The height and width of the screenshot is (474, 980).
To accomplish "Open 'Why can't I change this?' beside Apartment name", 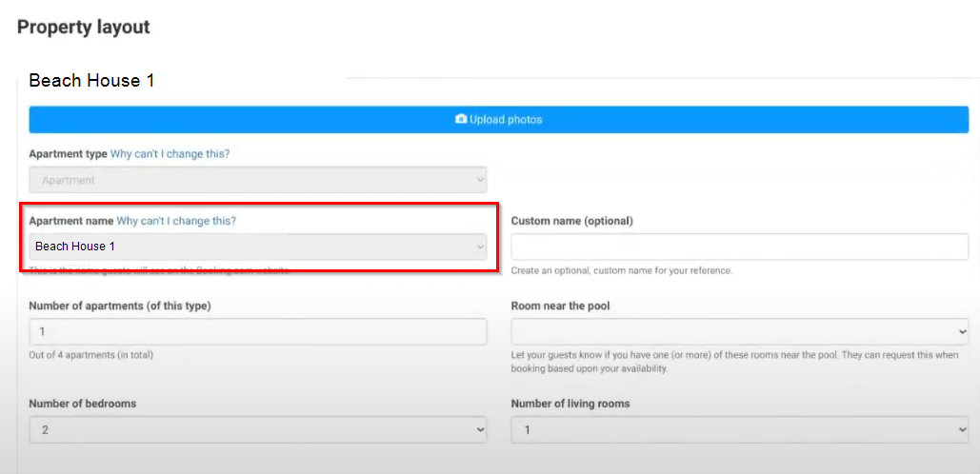I will pos(176,221).
